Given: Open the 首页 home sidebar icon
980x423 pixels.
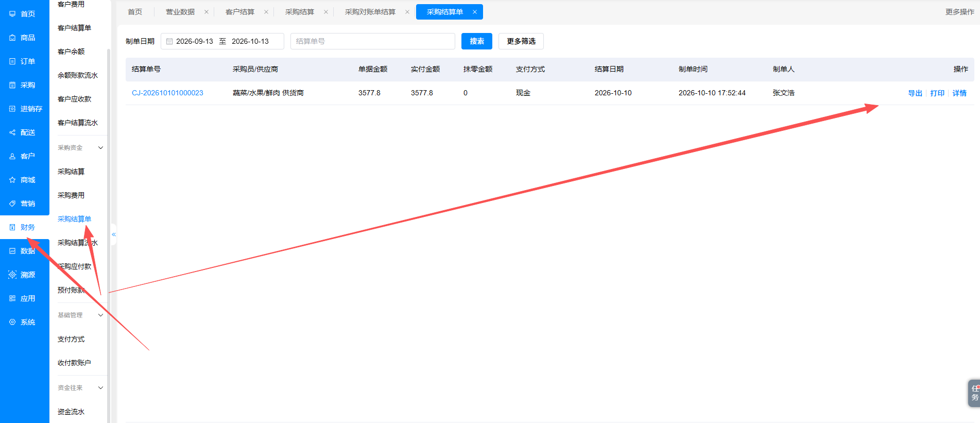Looking at the screenshot, I should coord(12,14).
